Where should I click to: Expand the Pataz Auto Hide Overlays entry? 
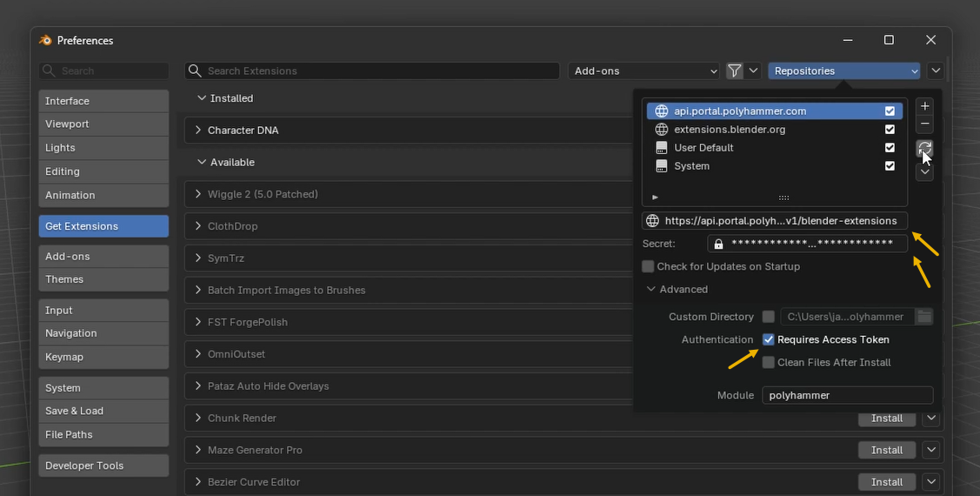coord(198,385)
